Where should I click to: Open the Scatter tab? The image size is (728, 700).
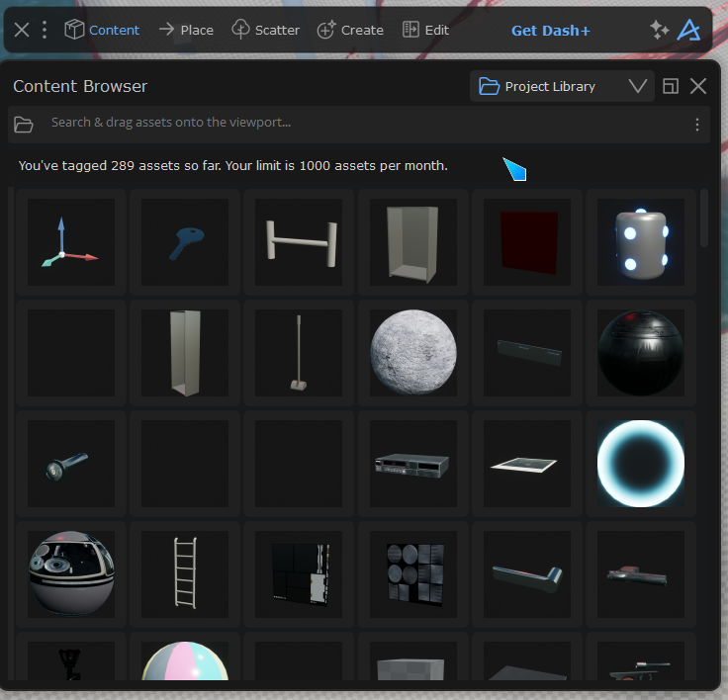[265, 31]
